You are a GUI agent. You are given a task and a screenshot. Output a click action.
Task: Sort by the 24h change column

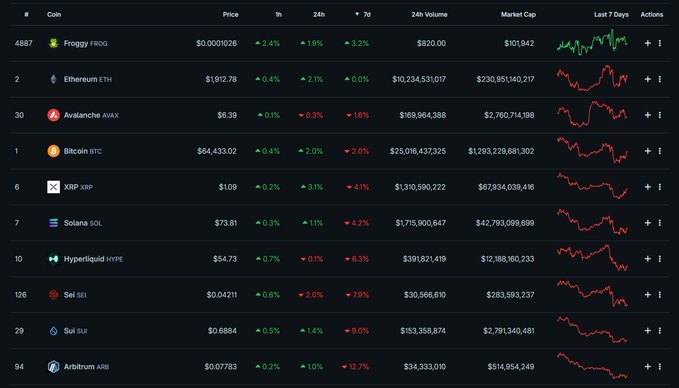coord(319,14)
